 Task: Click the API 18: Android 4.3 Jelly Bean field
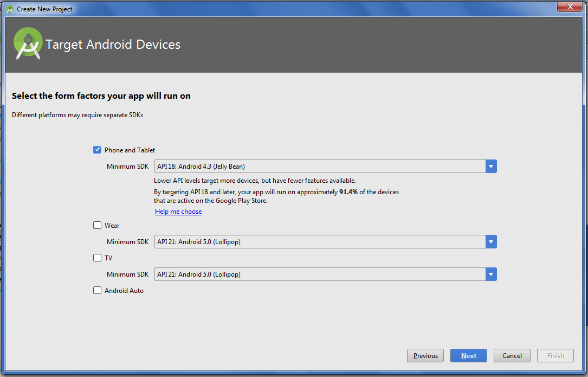320,167
